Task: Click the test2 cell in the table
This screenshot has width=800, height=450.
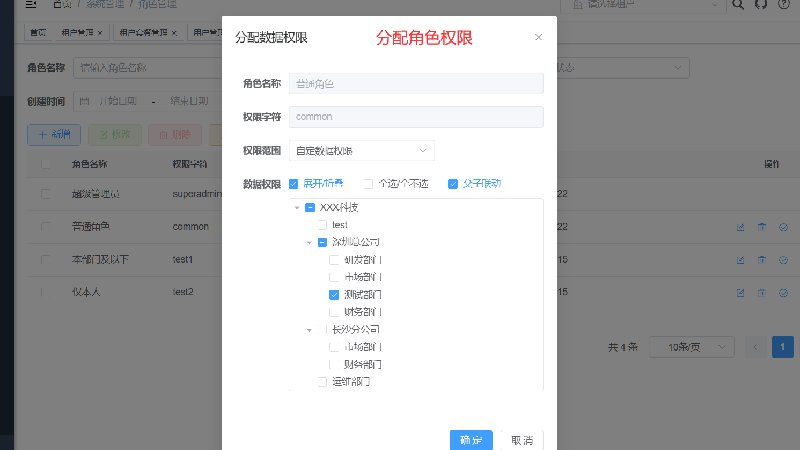Action: [183, 292]
